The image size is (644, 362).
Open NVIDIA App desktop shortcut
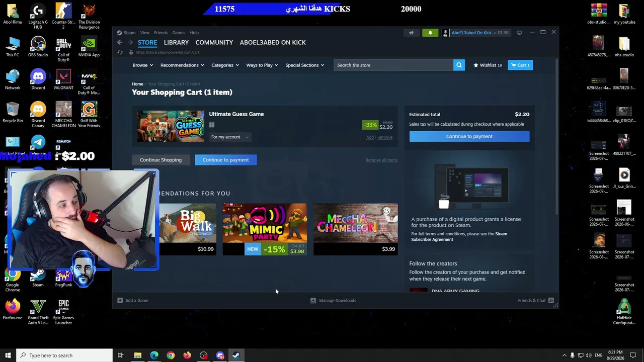(89, 47)
